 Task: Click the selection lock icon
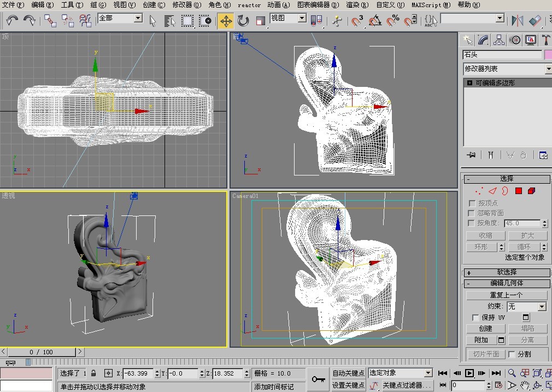pyautogui.click(x=93, y=373)
